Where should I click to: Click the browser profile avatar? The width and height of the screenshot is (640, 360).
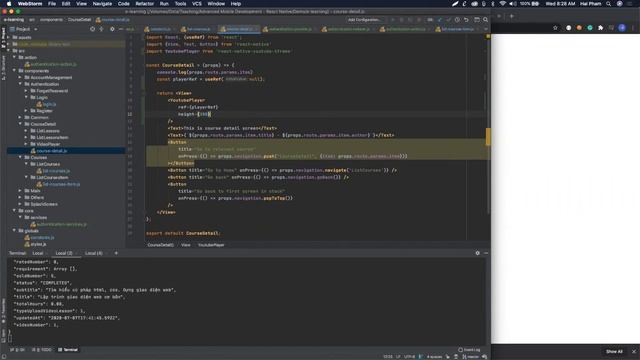[x=622, y=28]
